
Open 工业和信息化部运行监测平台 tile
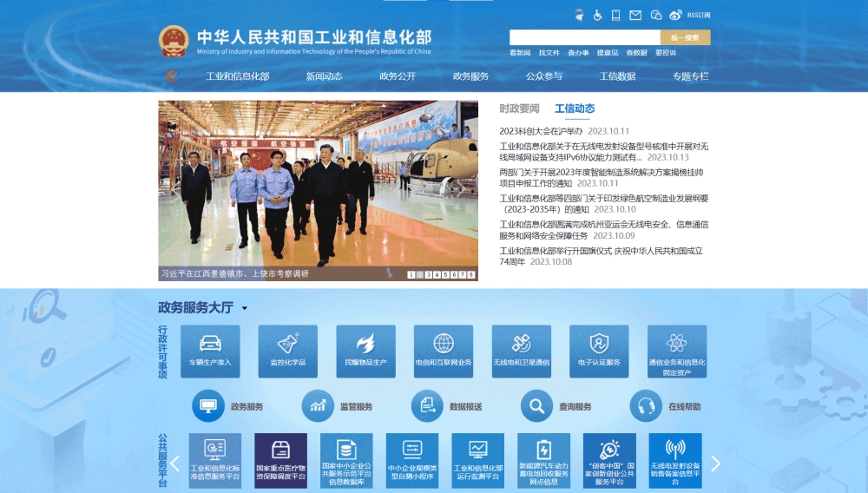(x=477, y=461)
